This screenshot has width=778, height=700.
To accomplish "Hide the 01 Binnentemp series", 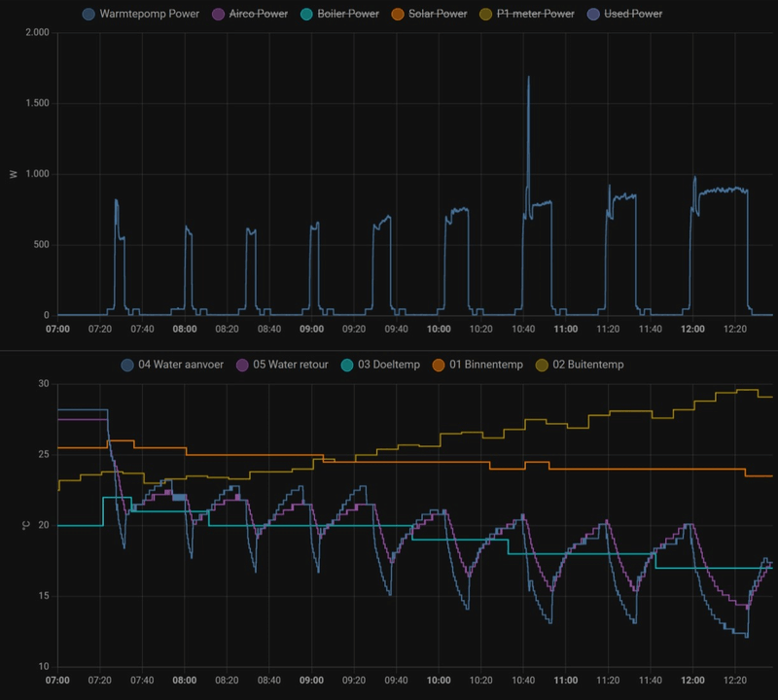I will (x=477, y=365).
